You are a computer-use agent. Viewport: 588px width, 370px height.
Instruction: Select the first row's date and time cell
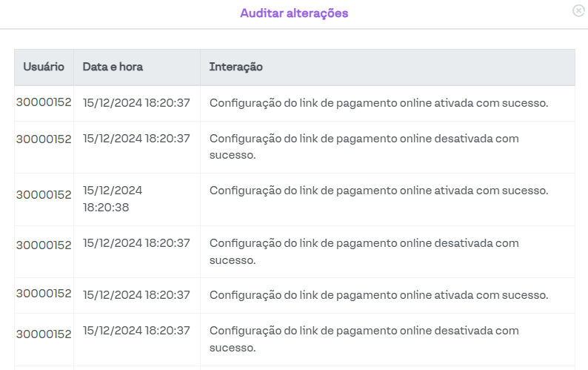coord(136,103)
